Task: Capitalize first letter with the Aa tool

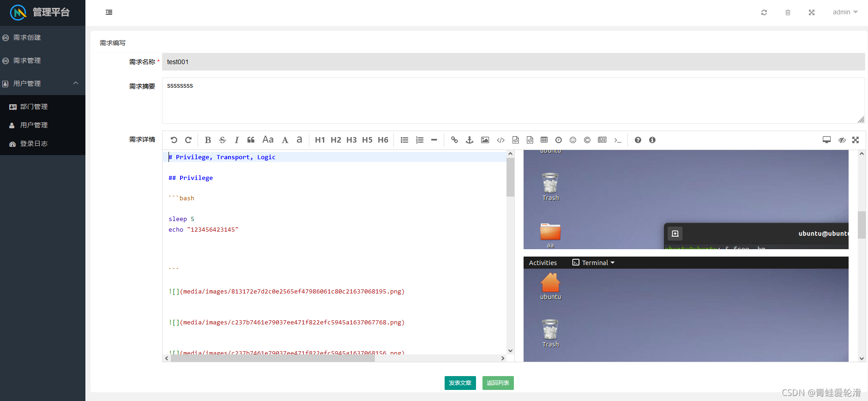Action: click(x=268, y=139)
